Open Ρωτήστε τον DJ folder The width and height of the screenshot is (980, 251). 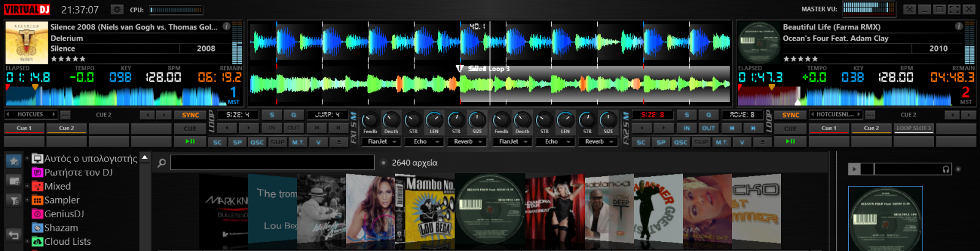coord(72,172)
